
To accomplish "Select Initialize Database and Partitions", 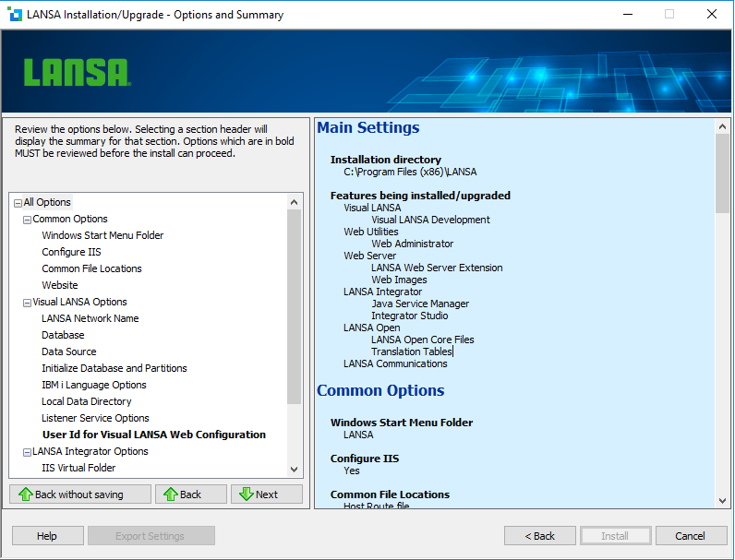I will 114,368.
